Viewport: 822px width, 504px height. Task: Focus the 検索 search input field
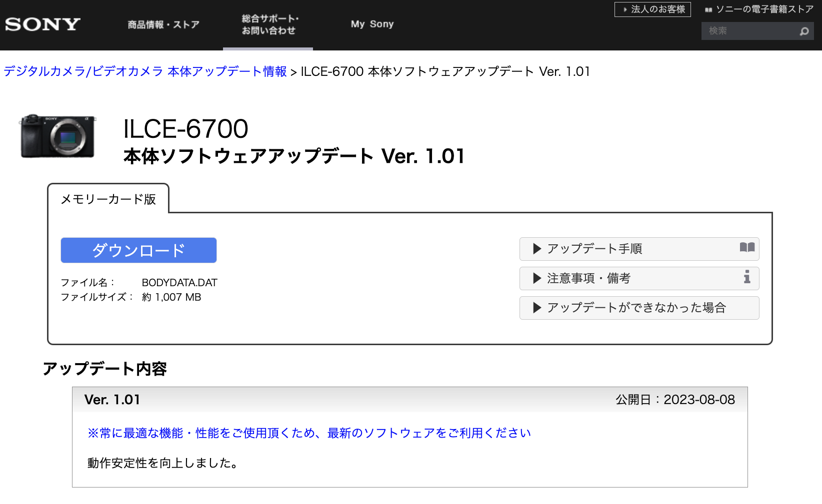pos(750,31)
